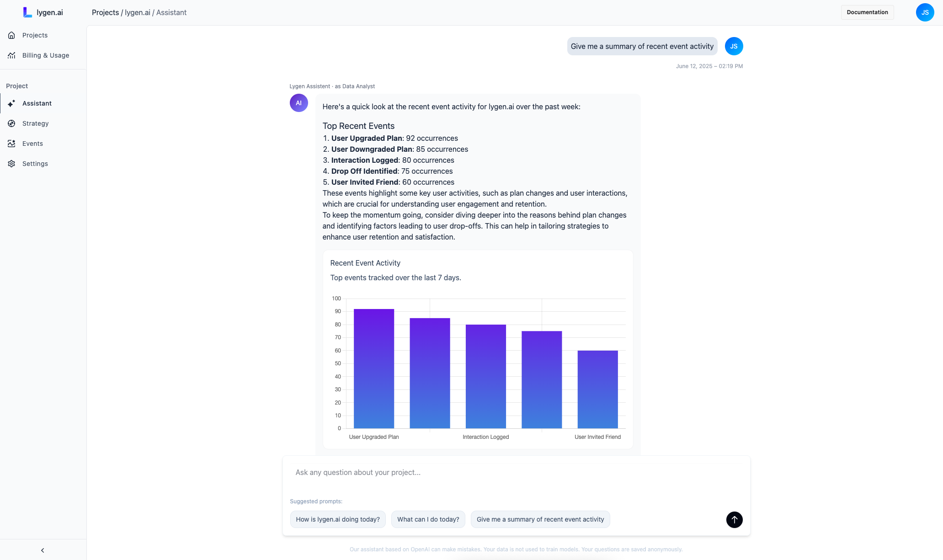Click the 'Suggested prompts:' label
The height and width of the screenshot is (560, 943).
pos(316,501)
